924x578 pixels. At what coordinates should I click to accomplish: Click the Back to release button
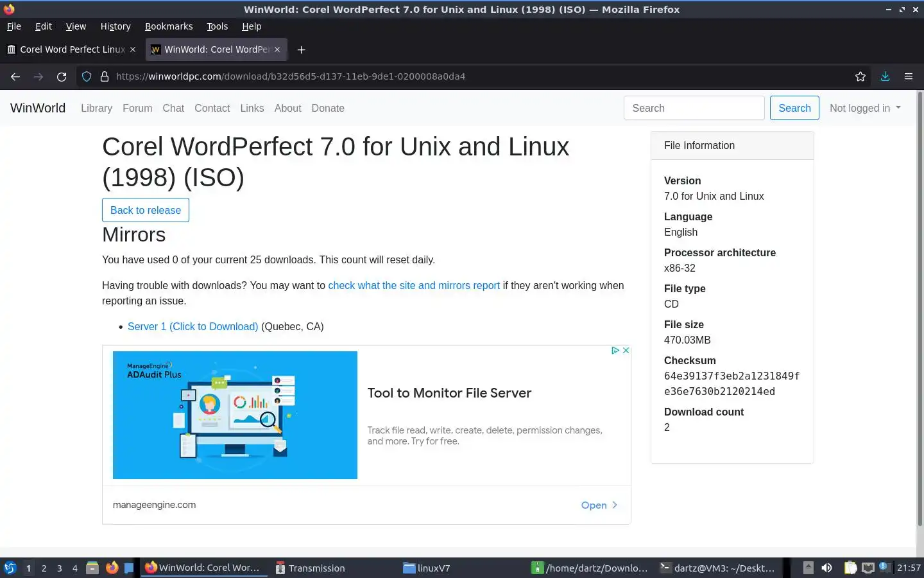click(146, 210)
